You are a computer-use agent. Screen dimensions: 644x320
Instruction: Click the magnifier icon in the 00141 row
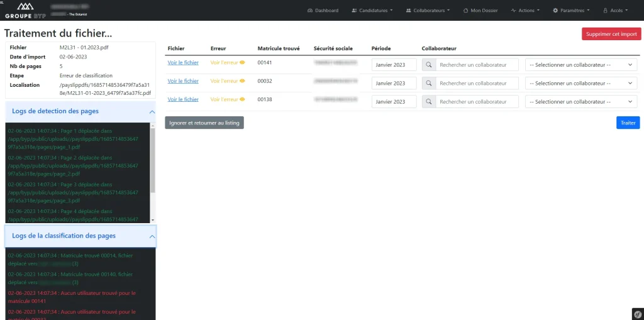[429, 65]
